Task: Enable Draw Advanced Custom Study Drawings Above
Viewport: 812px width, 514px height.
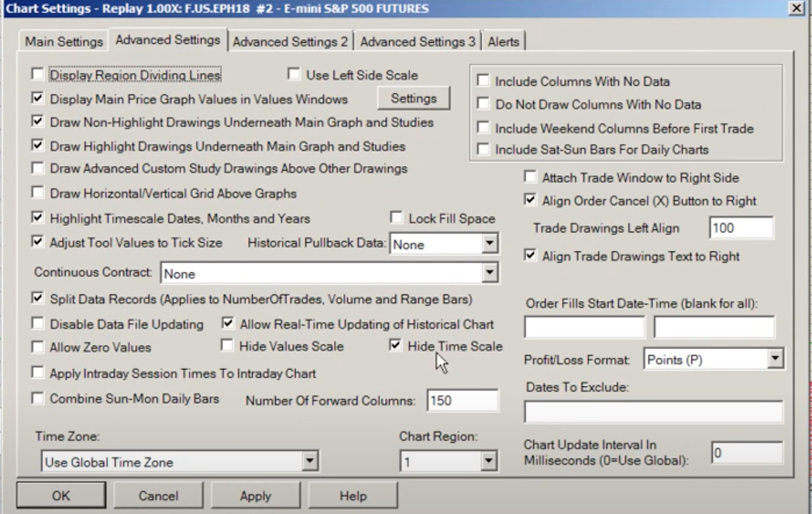Action: coord(37,168)
